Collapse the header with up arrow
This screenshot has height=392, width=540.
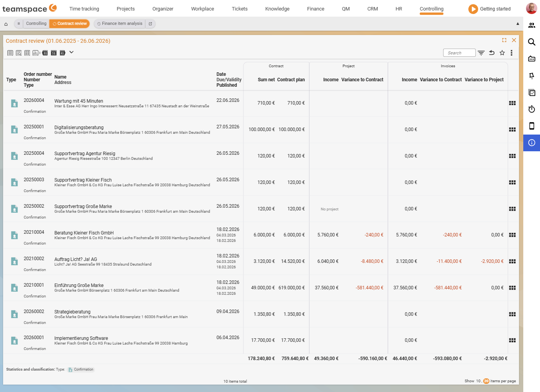pyautogui.click(x=518, y=24)
